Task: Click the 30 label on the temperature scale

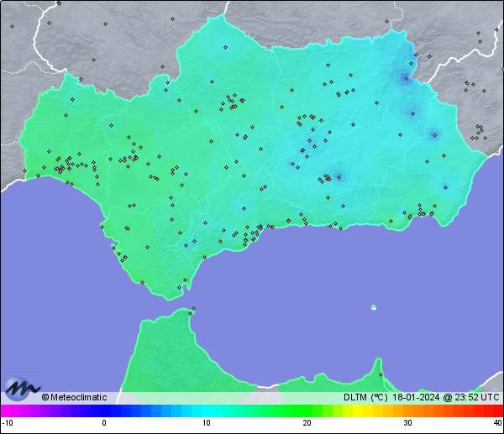Action: (x=407, y=423)
